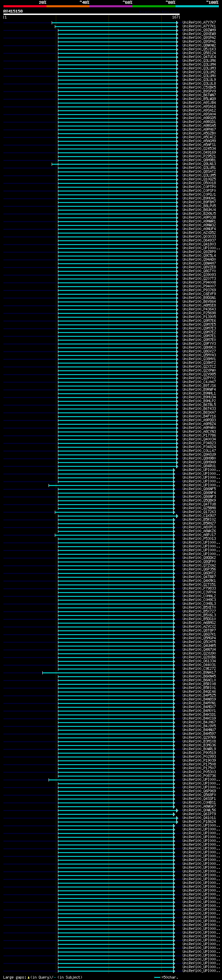Open hit UniRef100_P18624
The width and height of the screenshot is (222, 980).
click(199, 822)
